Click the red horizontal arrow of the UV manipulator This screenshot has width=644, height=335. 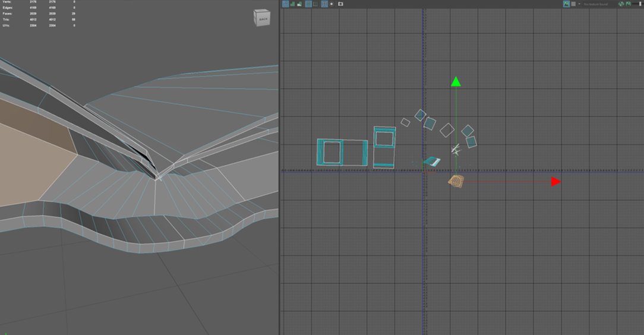555,181
